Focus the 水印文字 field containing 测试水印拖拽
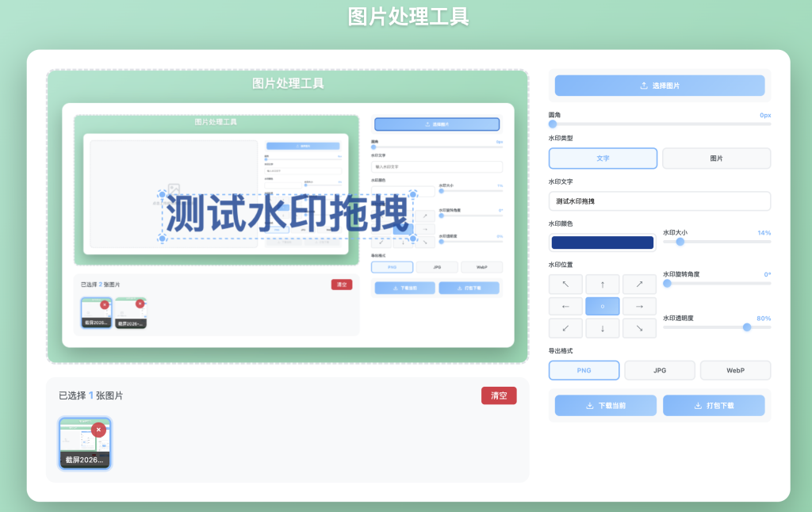This screenshot has height=512, width=812. pyautogui.click(x=659, y=201)
